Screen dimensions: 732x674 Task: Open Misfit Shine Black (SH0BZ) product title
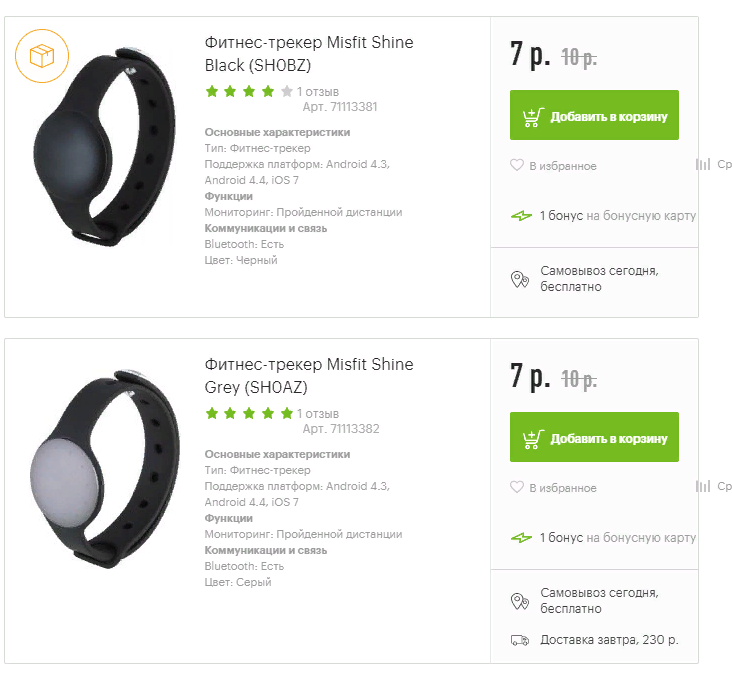(308, 54)
